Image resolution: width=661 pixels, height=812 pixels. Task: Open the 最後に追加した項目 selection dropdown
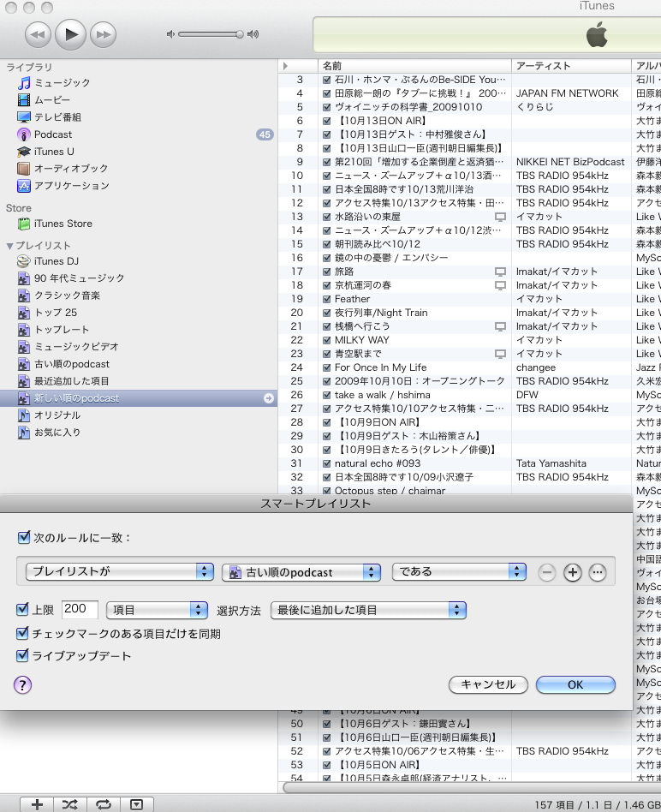(368, 610)
